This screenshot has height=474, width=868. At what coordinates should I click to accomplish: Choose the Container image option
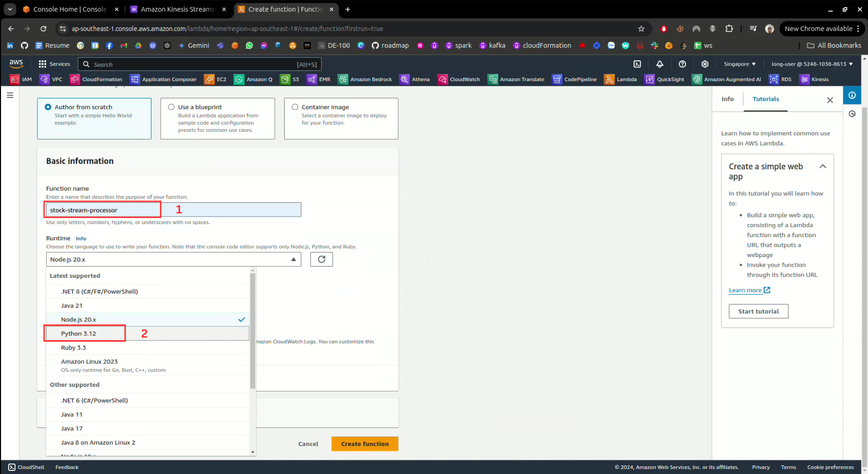[x=295, y=107]
